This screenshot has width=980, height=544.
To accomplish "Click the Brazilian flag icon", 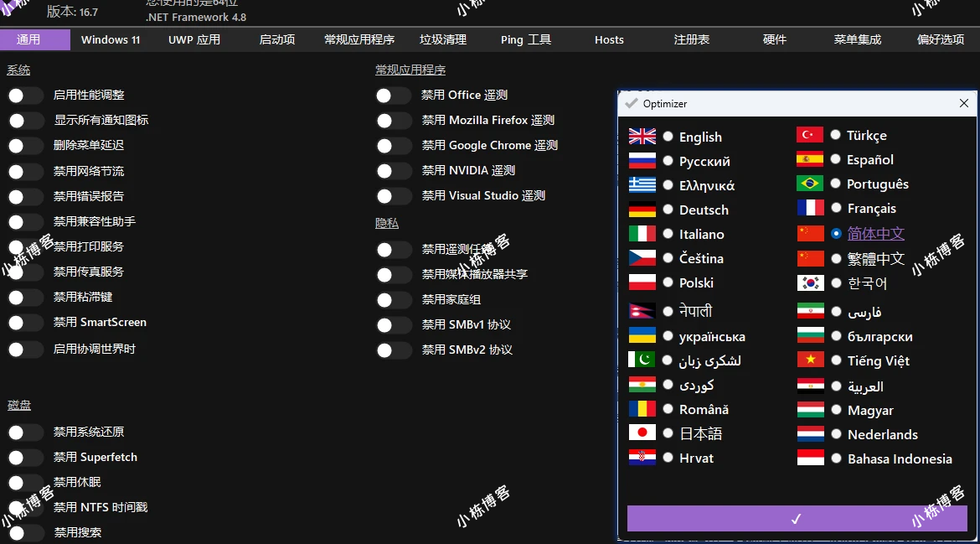I will [810, 184].
